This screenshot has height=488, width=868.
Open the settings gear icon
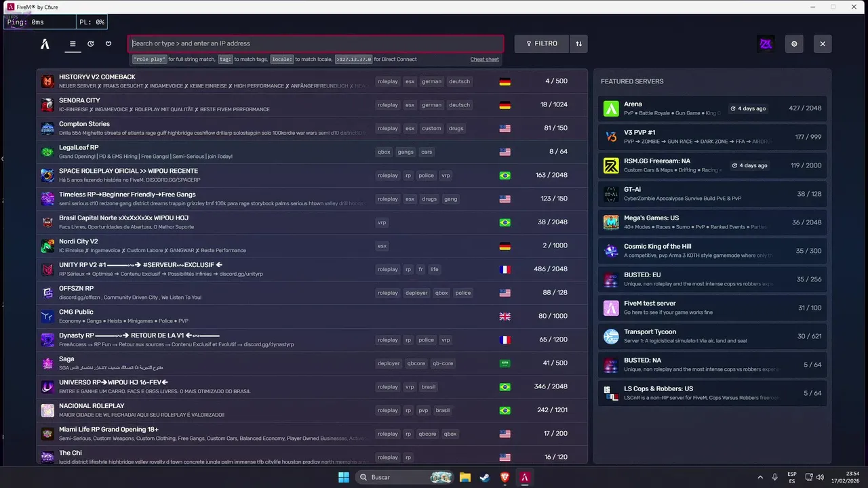tap(794, 44)
